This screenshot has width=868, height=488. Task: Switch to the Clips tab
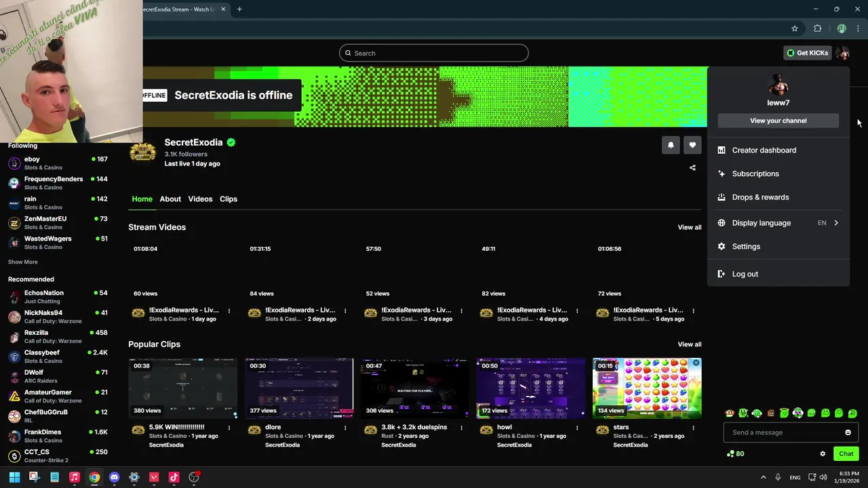pos(229,199)
